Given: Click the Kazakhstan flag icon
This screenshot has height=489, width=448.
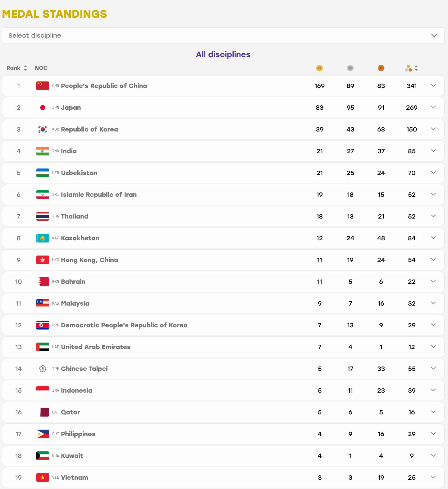Looking at the screenshot, I should pyautogui.click(x=43, y=238).
